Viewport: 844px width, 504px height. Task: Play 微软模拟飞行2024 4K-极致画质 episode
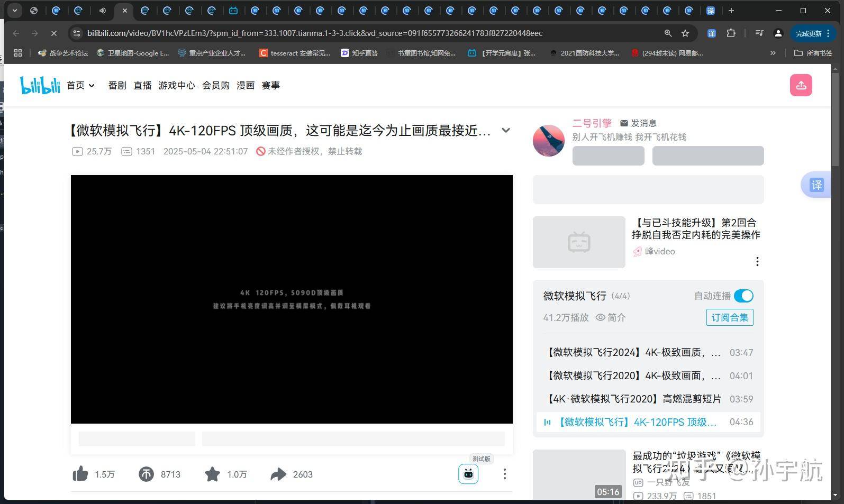pyautogui.click(x=648, y=352)
